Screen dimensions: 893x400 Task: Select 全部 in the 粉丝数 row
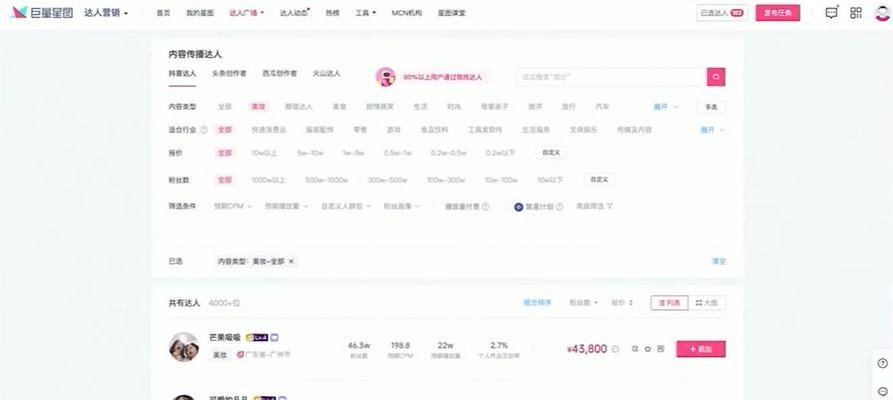[225, 180]
